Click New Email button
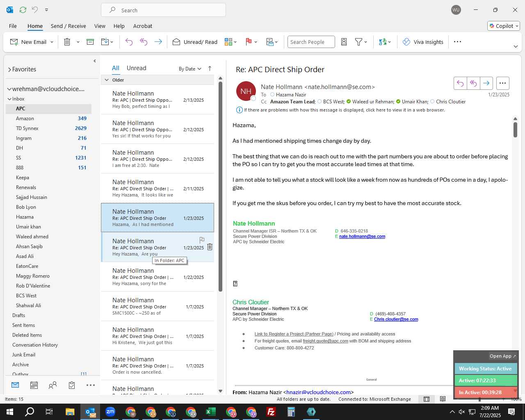This screenshot has width=525, height=420. (28, 42)
